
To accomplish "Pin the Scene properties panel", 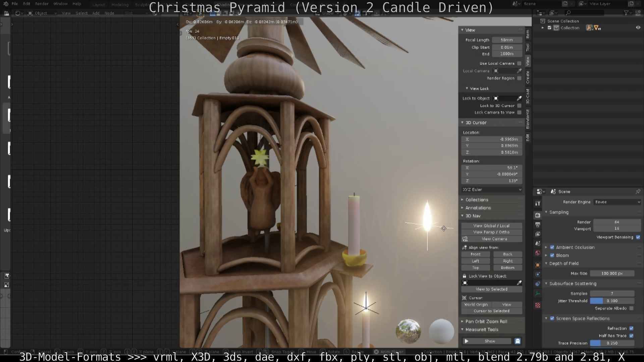I will pos(638,191).
